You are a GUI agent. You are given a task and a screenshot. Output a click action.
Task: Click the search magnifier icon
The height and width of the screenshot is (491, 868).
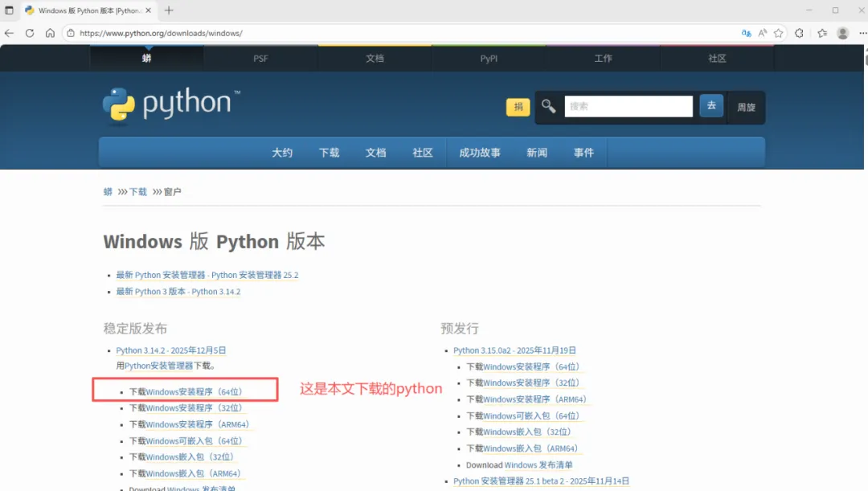coord(548,106)
